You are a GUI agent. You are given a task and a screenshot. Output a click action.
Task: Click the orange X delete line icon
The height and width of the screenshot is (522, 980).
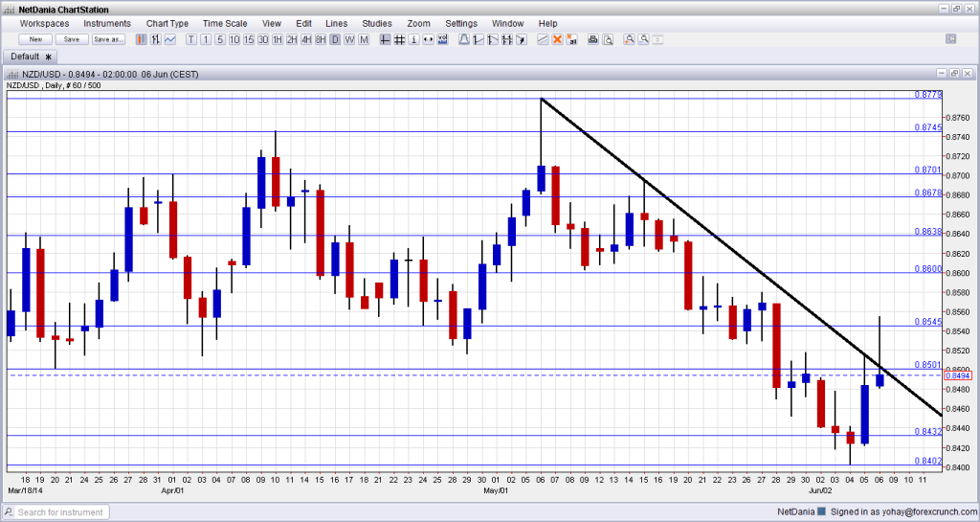pyautogui.click(x=557, y=39)
